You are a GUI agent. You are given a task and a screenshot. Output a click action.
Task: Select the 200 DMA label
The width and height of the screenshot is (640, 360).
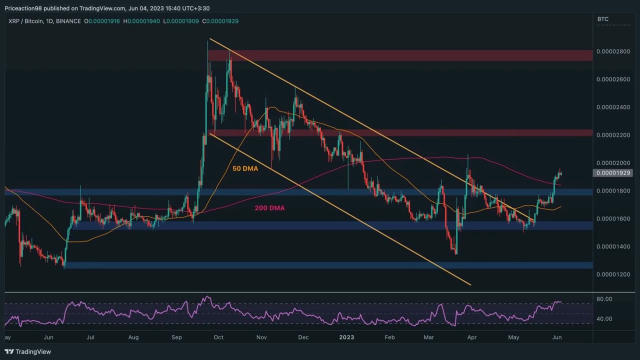click(270, 208)
